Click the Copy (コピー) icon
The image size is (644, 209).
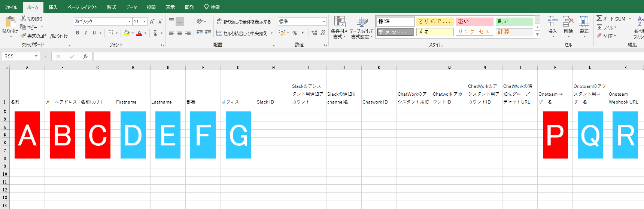23,27
